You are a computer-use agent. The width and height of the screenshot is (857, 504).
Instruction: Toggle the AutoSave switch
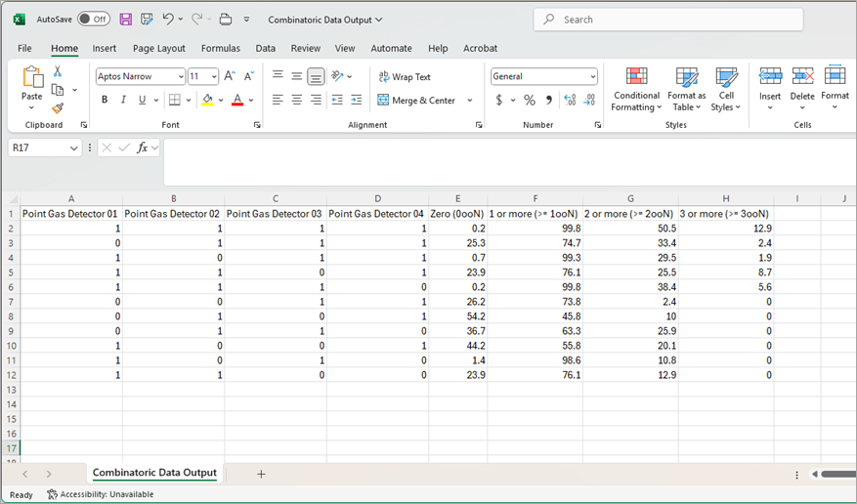click(x=93, y=20)
